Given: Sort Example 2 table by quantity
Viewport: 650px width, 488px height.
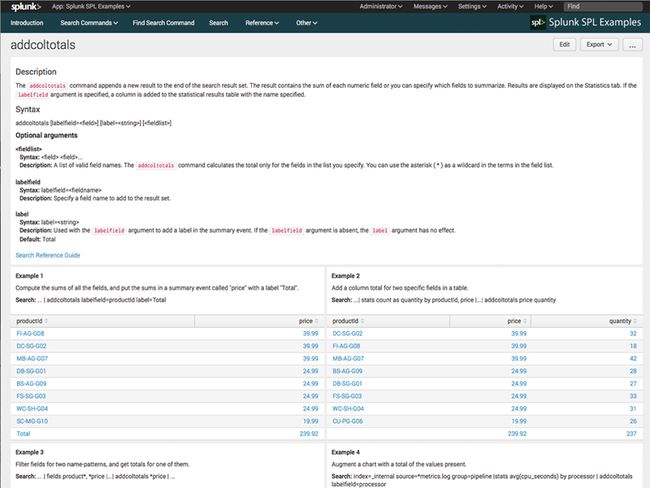Looking at the screenshot, I should coord(623,321).
